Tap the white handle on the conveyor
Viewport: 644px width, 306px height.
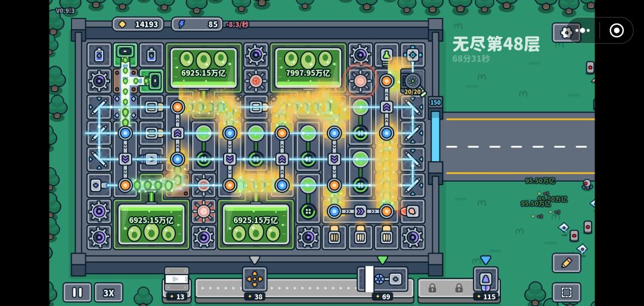coord(369,279)
